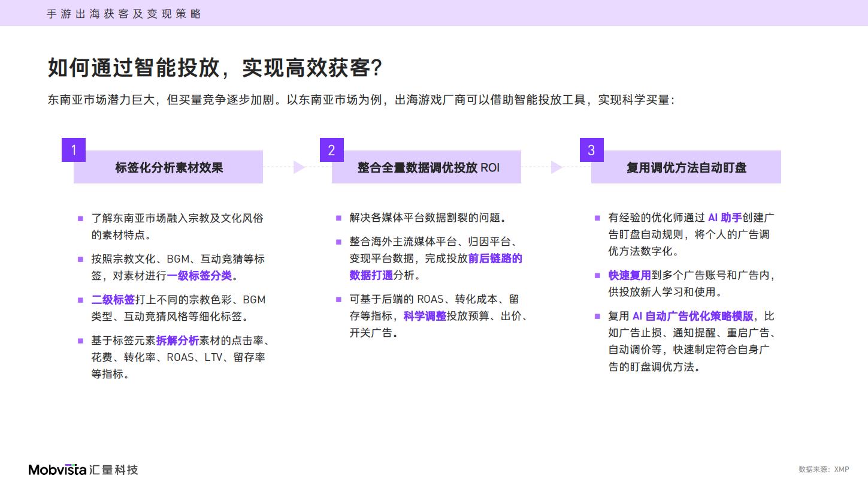Click the line 整合海外主流媒体平台、归因平台、
Screen dimensions: 868x485
(x=433, y=242)
